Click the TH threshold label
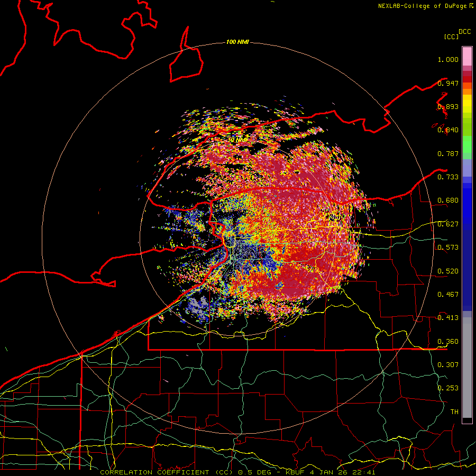Viewport: 476px width, 476px height. pos(454,412)
